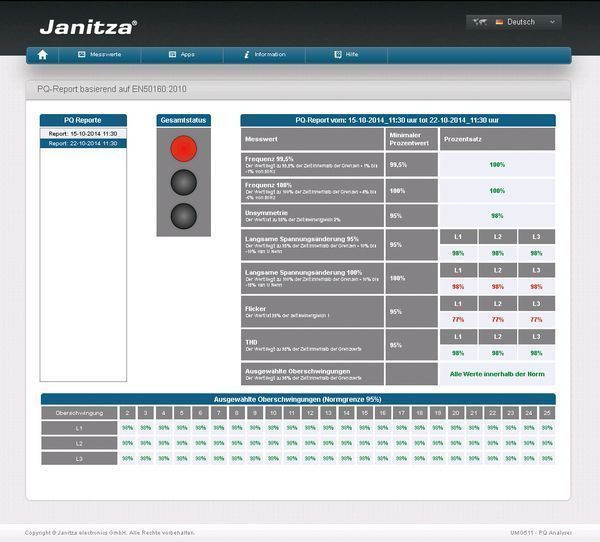The height and width of the screenshot is (542, 600).
Task: Click the German flag icon
Action: [498, 22]
